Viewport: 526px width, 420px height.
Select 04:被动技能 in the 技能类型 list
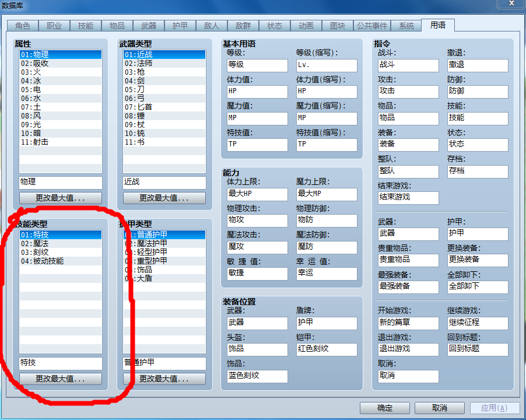[x=61, y=261]
